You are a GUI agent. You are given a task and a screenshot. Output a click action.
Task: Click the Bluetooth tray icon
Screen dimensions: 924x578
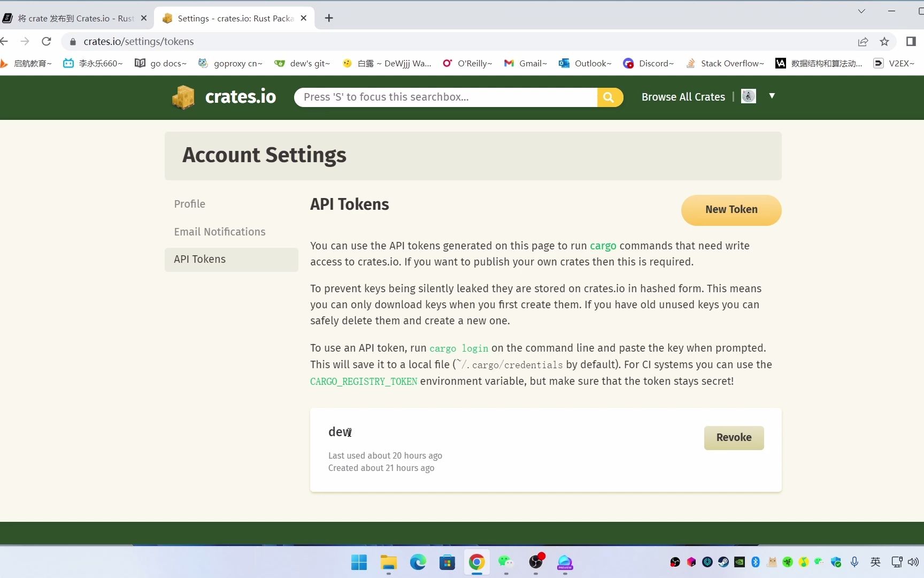pyautogui.click(x=756, y=562)
